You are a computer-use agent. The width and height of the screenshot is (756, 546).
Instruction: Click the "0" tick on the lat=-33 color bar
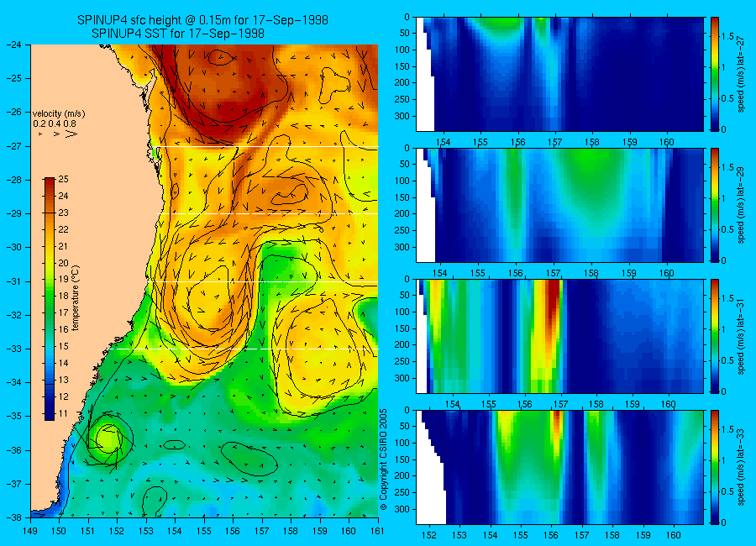[724, 522]
